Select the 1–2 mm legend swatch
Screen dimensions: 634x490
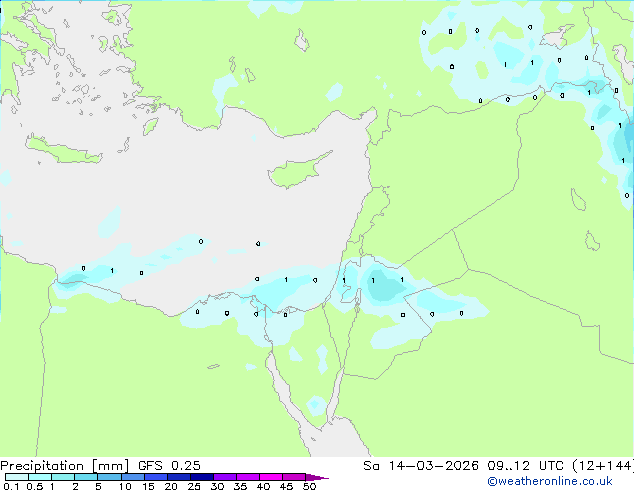[x=63, y=477]
